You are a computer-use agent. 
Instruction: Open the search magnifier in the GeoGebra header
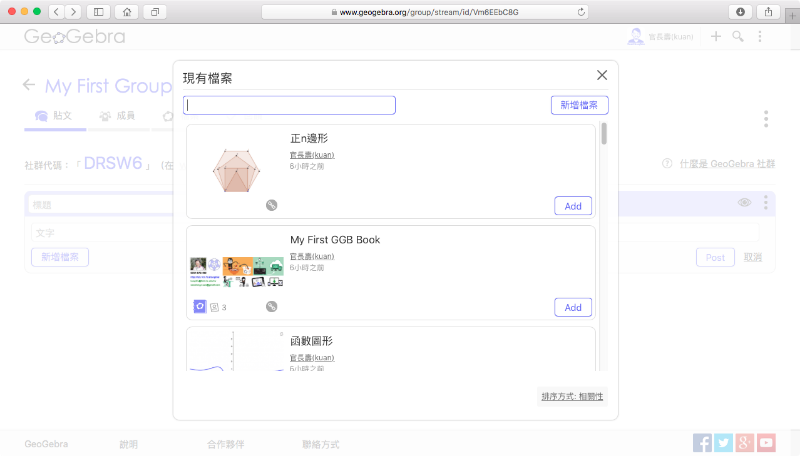click(x=738, y=36)
